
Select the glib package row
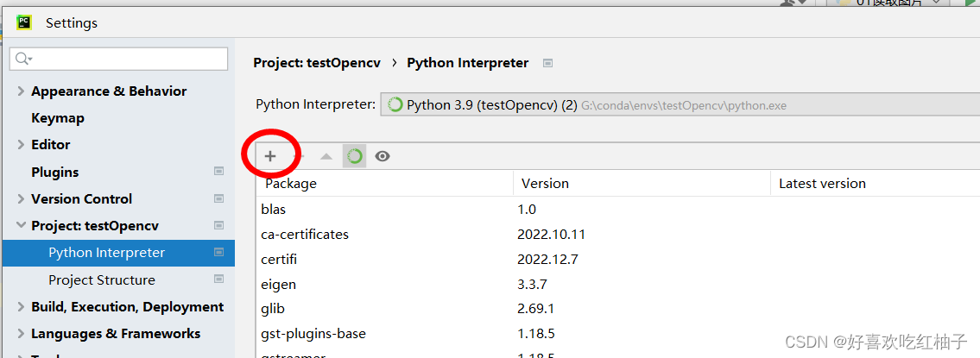point(617,309)
